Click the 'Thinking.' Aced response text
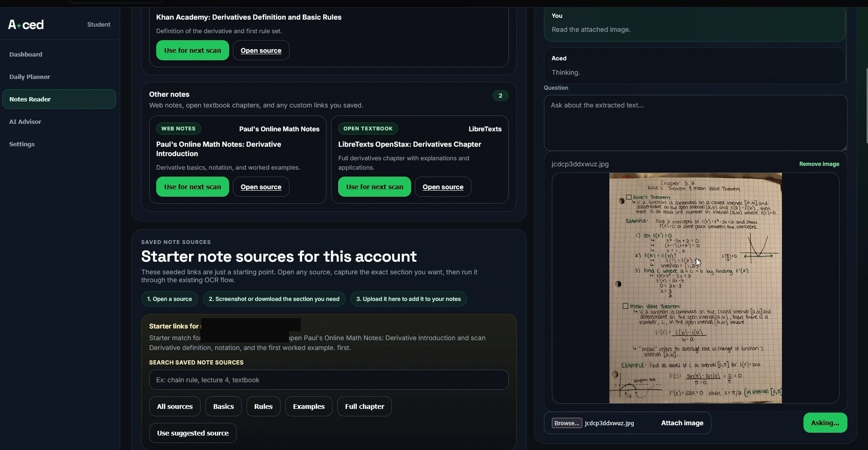Viewport: 868px width, 450px height. pos(566,72)
